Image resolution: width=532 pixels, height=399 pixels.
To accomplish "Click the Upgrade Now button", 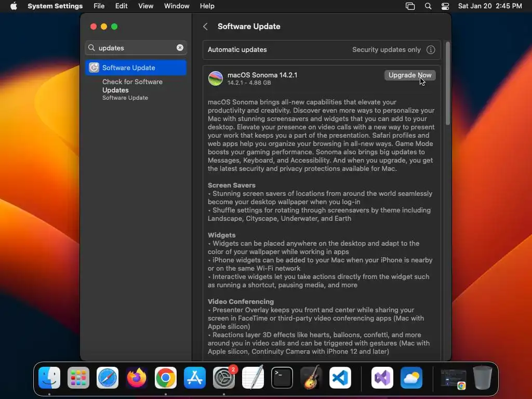I will pyautogui.click(x=410, y=75).
